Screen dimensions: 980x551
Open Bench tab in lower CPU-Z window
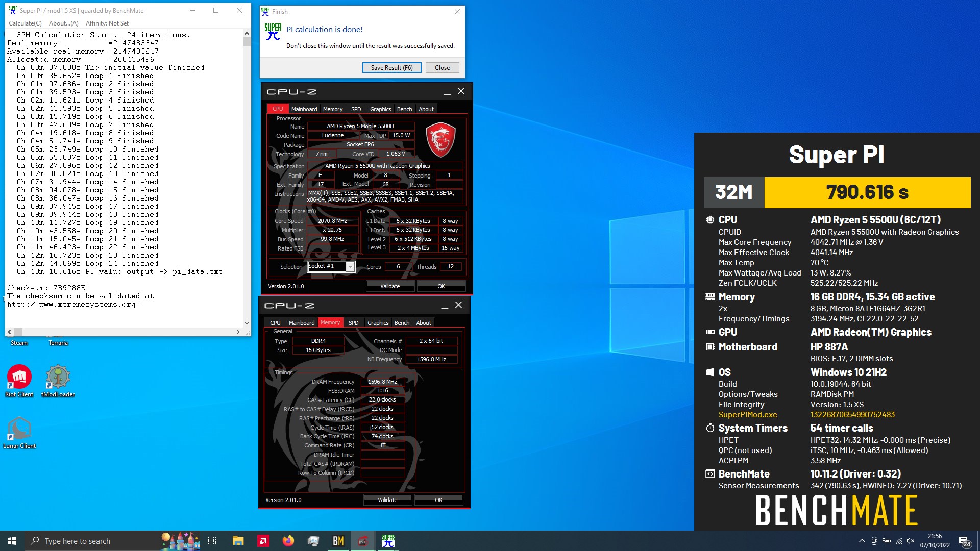click(402, 323)
